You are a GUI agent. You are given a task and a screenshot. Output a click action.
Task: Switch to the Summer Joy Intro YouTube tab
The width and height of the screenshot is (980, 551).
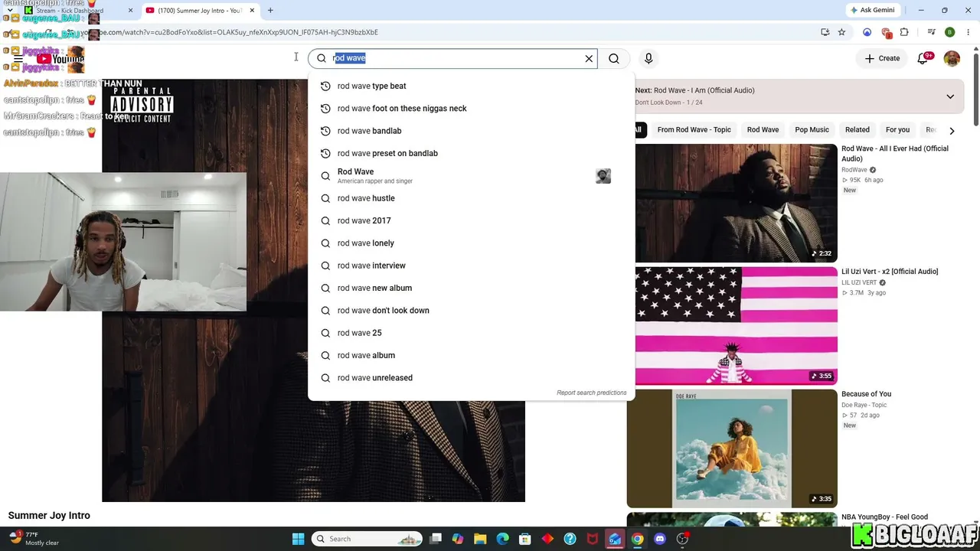tap(200, 11)
